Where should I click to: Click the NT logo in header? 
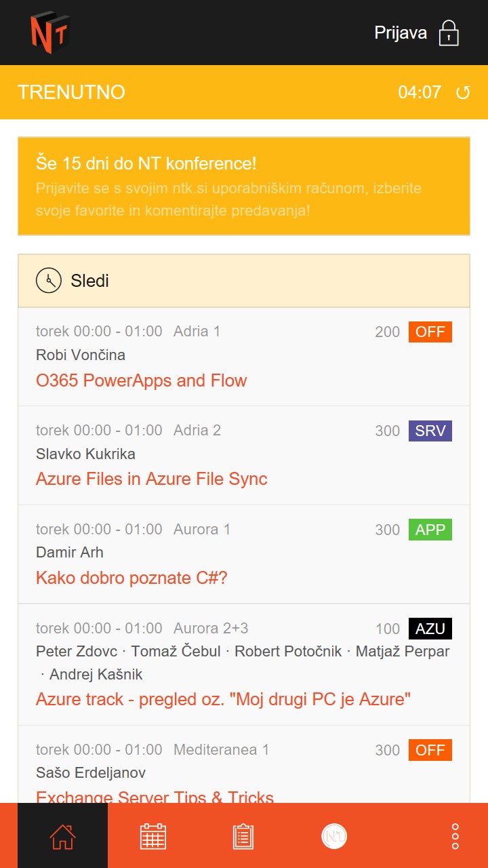[49, 33]
